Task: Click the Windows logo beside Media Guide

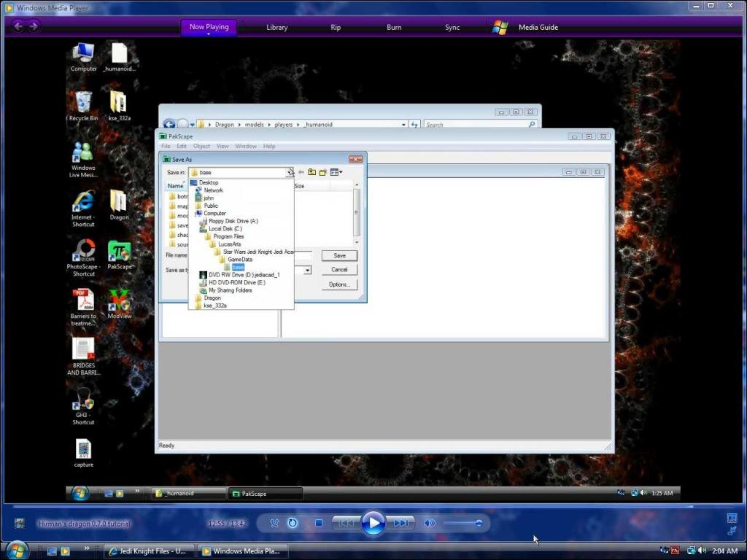Action: coord(500,28)
